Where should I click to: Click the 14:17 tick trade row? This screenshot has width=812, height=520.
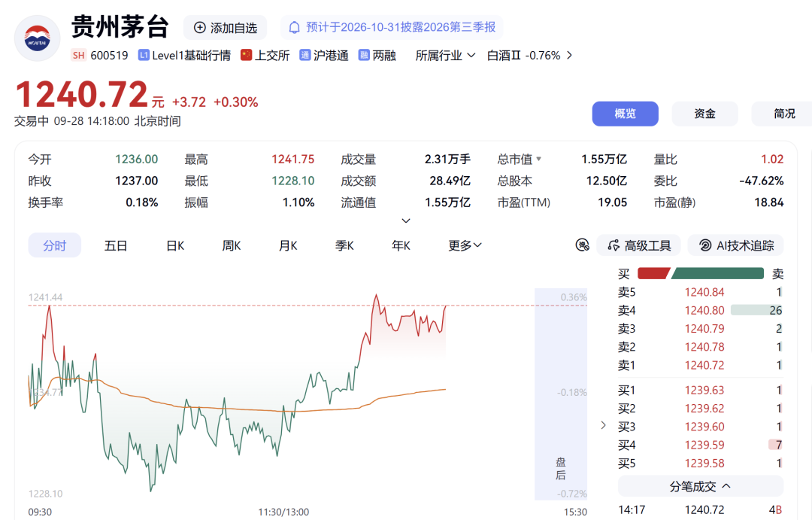click(x=700, y=510)
